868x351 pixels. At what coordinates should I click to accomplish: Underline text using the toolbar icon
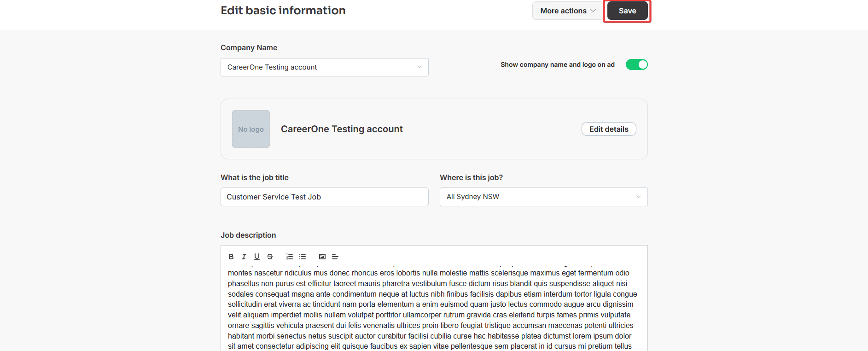(x=257, y=257)
